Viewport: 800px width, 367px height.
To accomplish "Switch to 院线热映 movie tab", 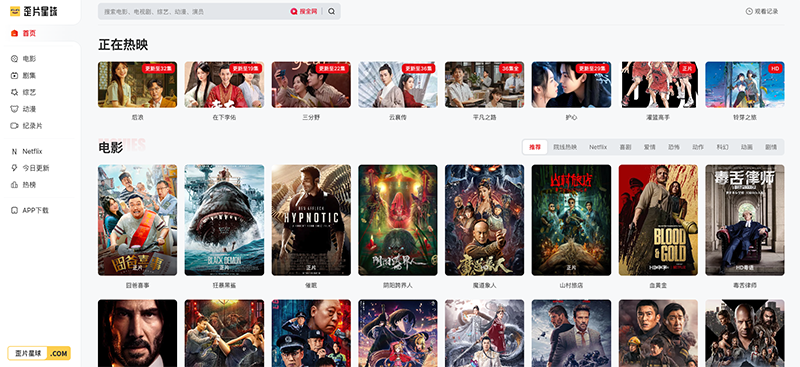I will tap(565, 147).
